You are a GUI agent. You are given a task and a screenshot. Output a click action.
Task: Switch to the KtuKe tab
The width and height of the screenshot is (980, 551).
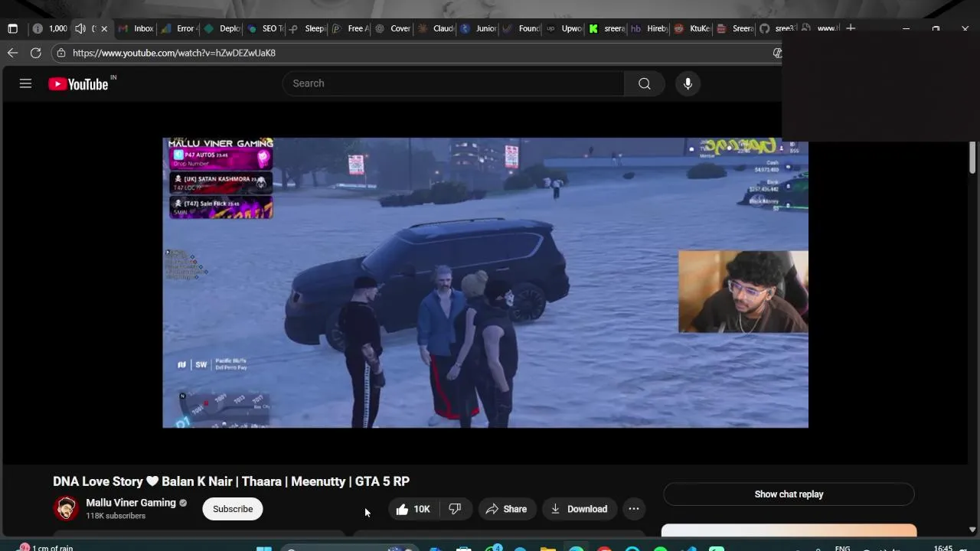point(692,28)
